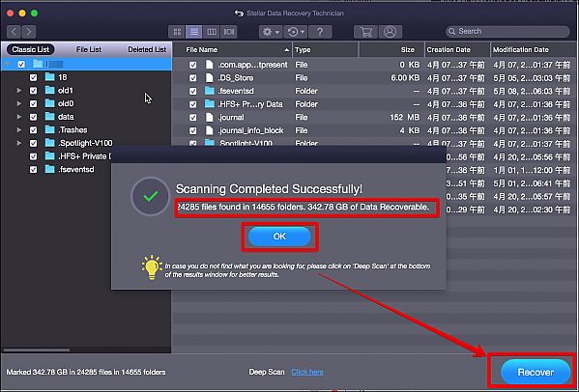Open the resume recovery history dropdown

296,32
